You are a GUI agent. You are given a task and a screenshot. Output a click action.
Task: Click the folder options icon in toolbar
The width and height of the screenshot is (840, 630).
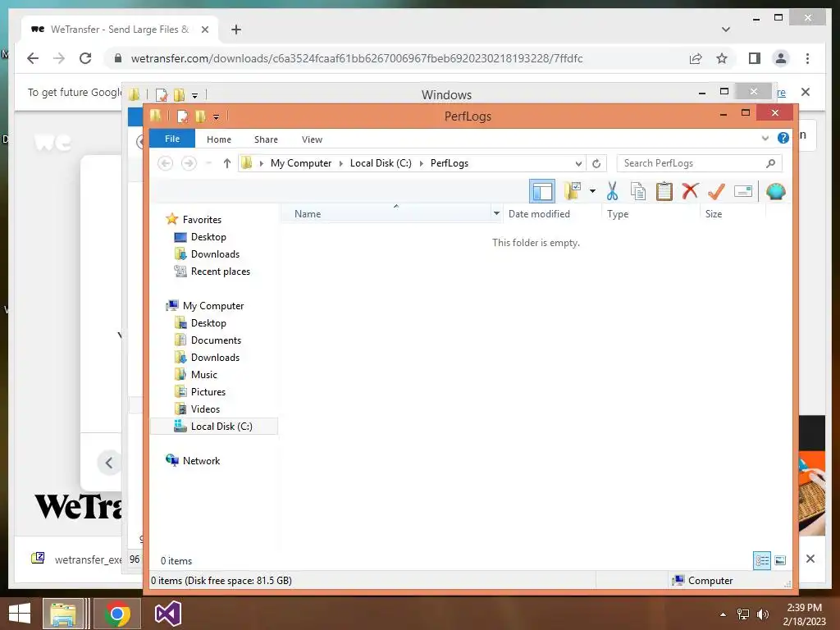[572, 190]
